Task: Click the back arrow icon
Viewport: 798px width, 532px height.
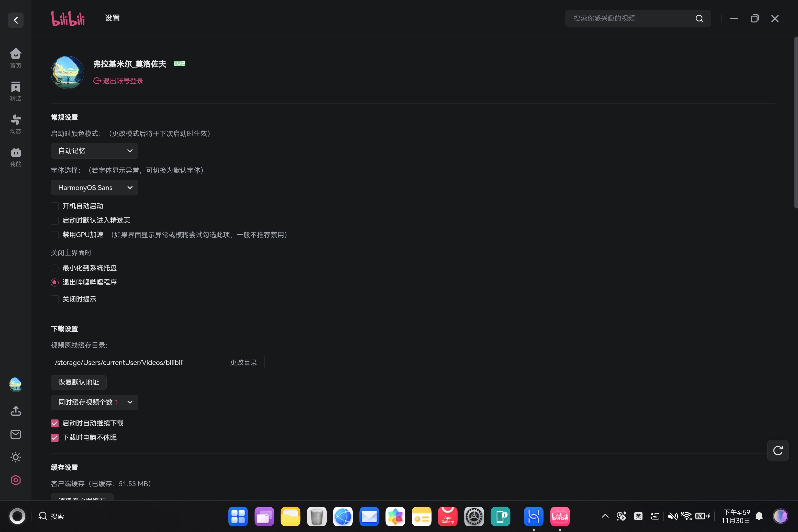Action: click(x=16, y=20)
